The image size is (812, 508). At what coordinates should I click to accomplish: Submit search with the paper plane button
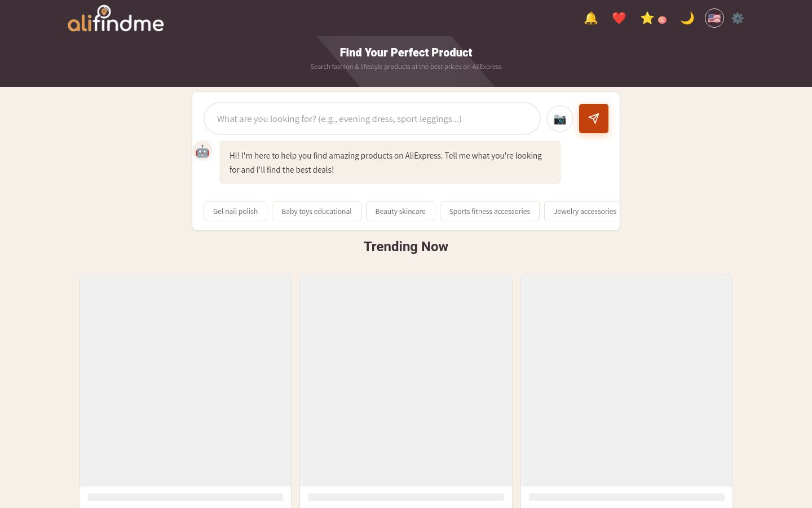coord(594,119)
